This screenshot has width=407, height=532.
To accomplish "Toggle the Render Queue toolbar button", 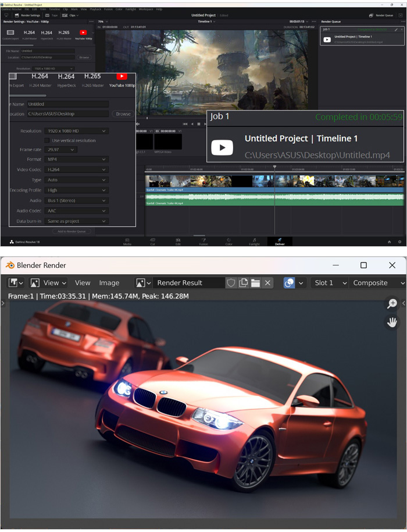I will point(381,15).
